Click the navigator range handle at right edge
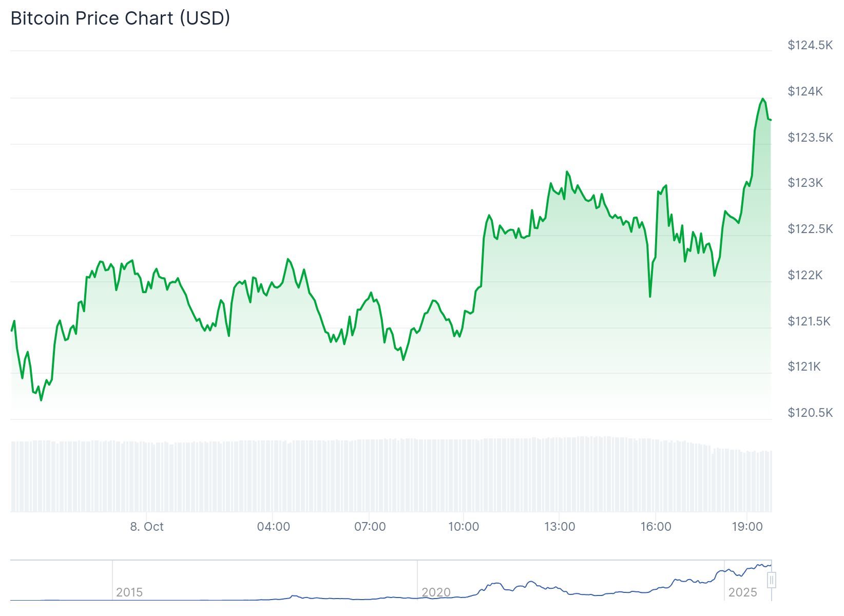This screenshot has width=844, height=616. click(771, 581)
